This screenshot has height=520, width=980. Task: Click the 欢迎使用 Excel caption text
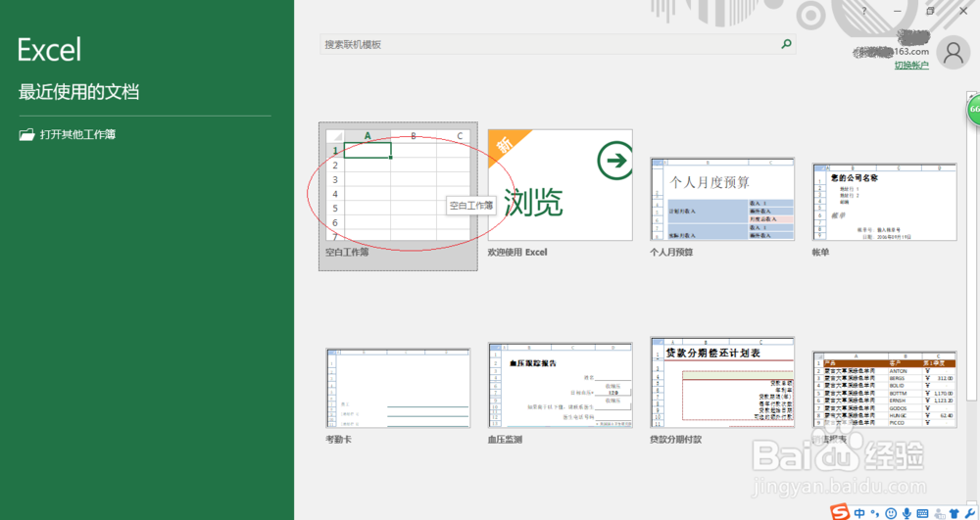click(x=517, y=253)
